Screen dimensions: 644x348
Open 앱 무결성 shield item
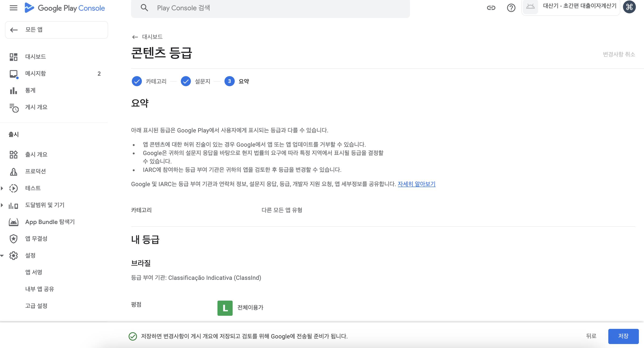coord(36,239)
